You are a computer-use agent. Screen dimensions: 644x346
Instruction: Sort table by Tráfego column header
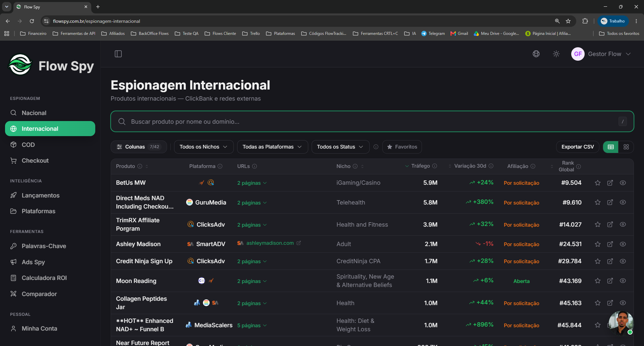pos(421,166)
